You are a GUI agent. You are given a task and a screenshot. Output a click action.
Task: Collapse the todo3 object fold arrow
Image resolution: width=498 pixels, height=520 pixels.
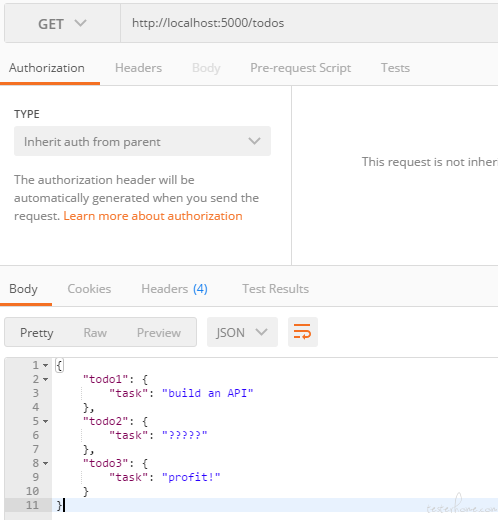(x=46, y=464)
